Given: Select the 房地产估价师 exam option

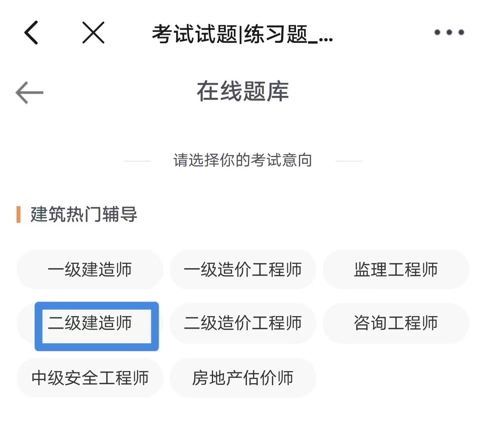Looking at the screenshot, I should pyautogui.click(x=242, y=378).
